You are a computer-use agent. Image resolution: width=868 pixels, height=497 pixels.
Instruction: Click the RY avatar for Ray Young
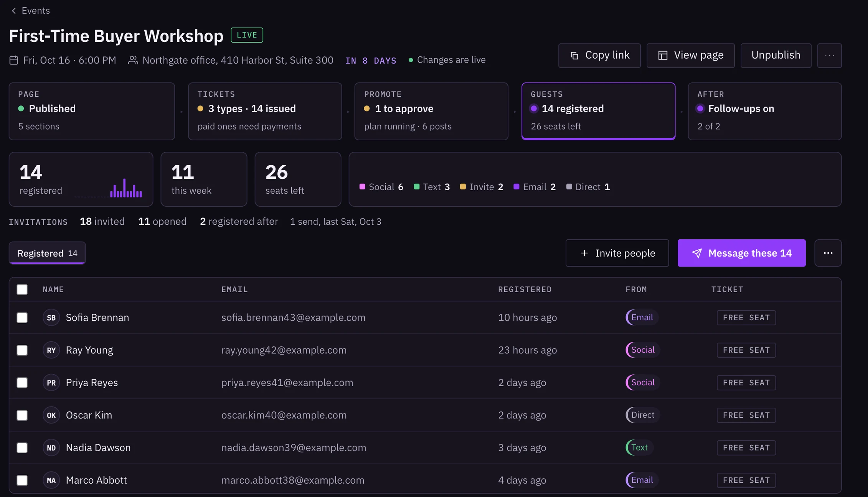click(x=51, y=350)
